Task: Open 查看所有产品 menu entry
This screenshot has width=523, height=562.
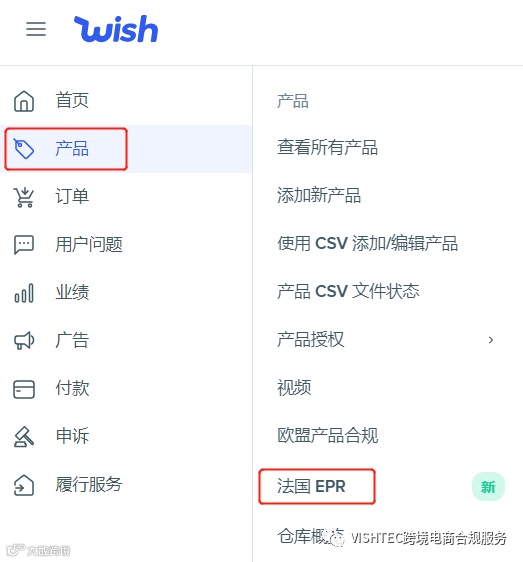Action: pos(327,147)
